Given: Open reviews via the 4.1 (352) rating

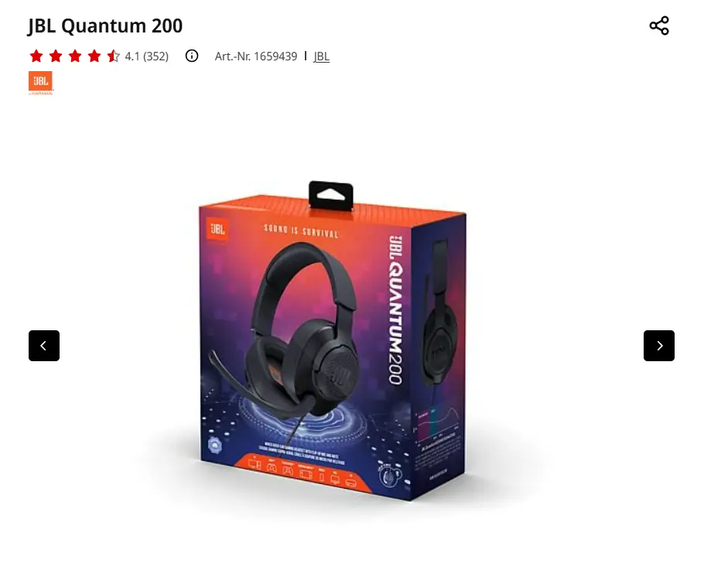Looking at the screenshot, I should [147, 56].
